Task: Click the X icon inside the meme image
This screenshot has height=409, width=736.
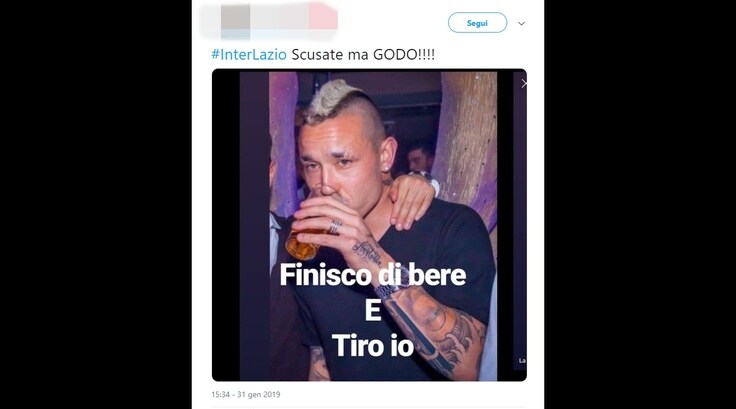Action: coord(523,84)
